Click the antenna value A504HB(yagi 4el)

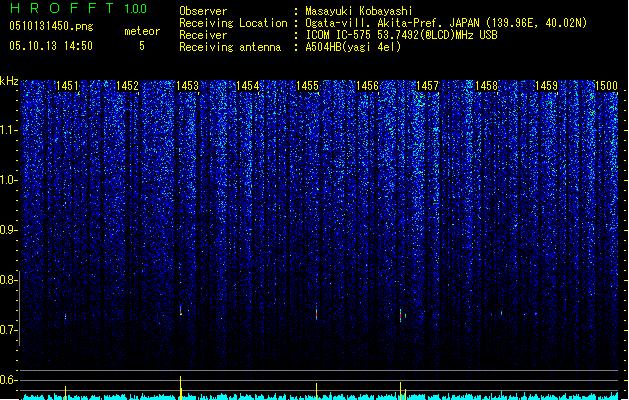(353, 47)
